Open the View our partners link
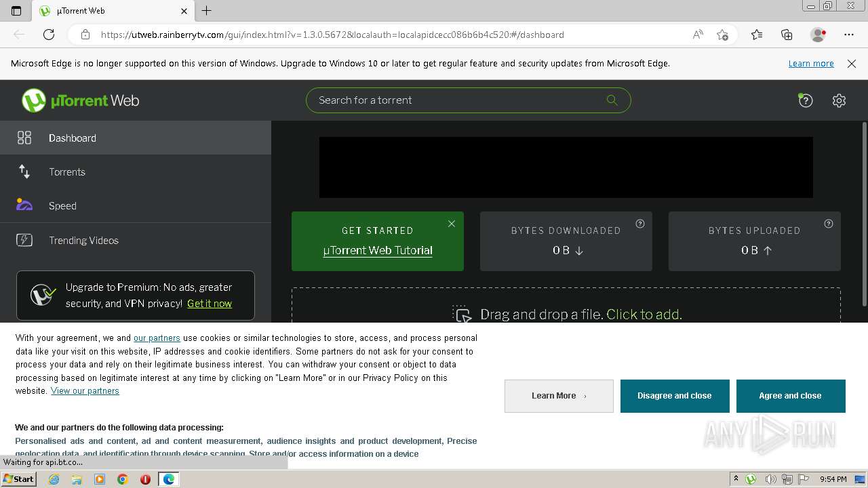This screenshot has height=488, width=868. [85, 390]
